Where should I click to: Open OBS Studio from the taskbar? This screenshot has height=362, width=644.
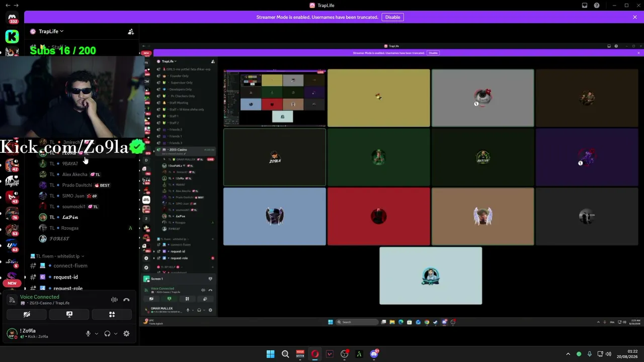click(344, 354)
